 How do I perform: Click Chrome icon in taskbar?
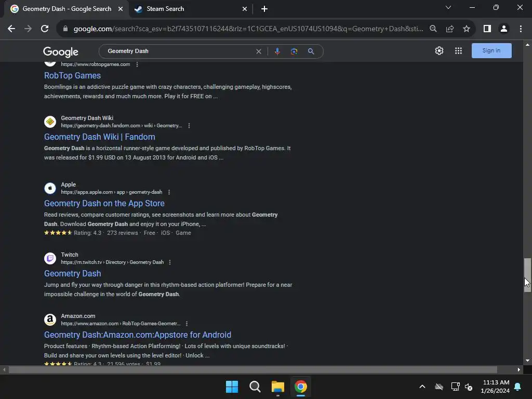pos(301,387)
